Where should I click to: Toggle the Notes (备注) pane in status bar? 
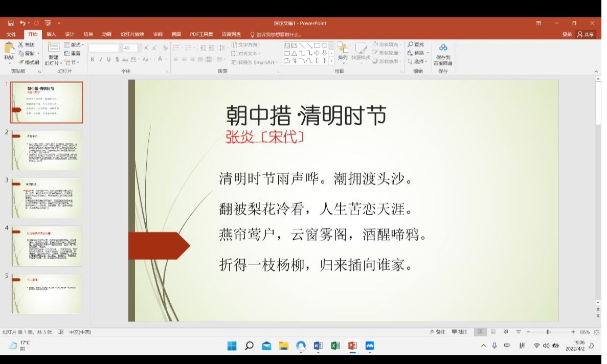point(437,332)
